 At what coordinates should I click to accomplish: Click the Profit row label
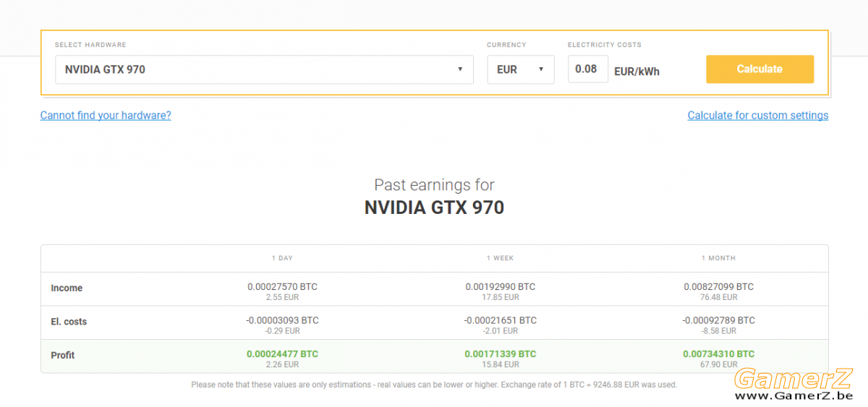coord(63,356)
